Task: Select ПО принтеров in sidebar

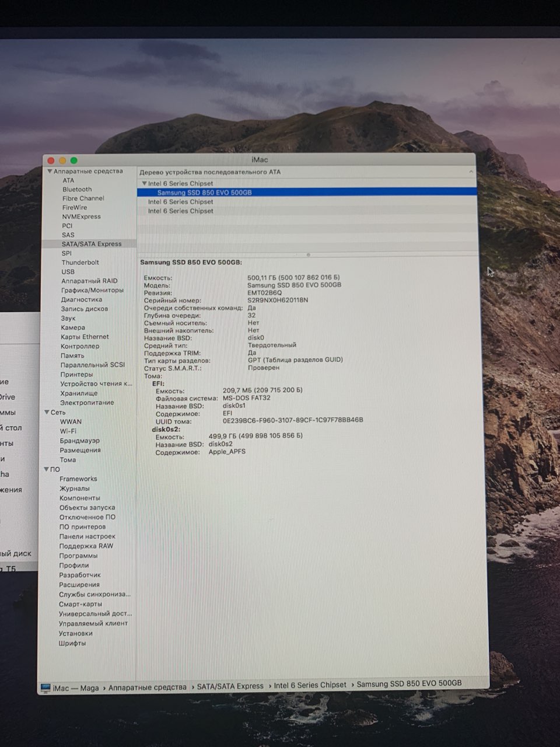Action: pyautogui.click(x=82, y=527)
